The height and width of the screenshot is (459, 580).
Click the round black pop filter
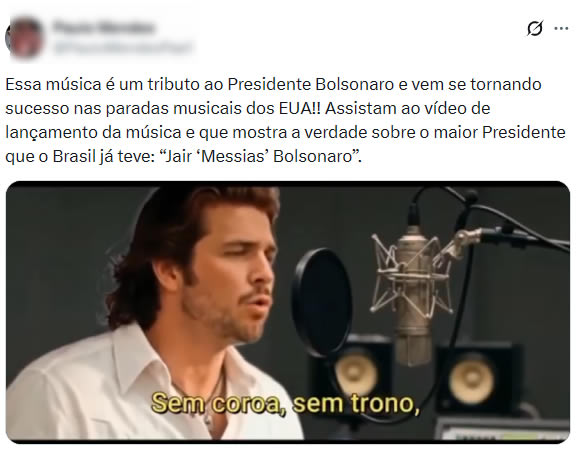(322, 302)
